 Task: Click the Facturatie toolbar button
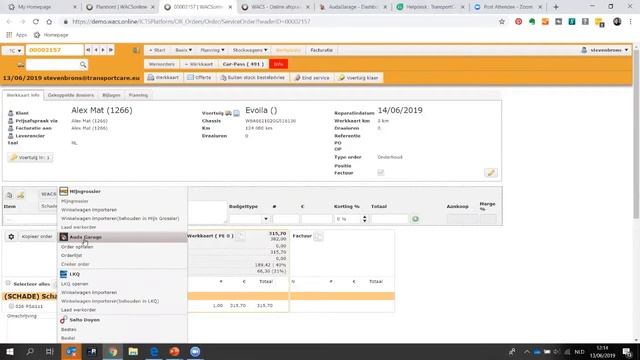click(322, 50)
